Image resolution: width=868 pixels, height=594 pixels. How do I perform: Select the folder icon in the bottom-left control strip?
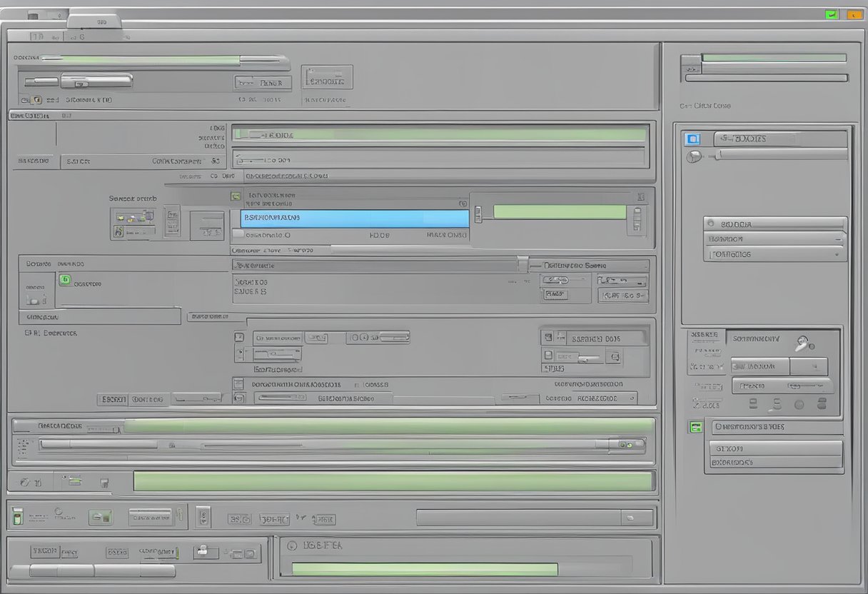coord(101,517)
